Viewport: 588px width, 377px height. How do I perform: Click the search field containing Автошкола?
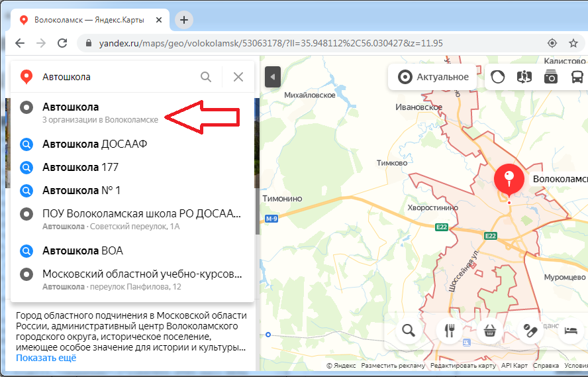coord(118,77)
